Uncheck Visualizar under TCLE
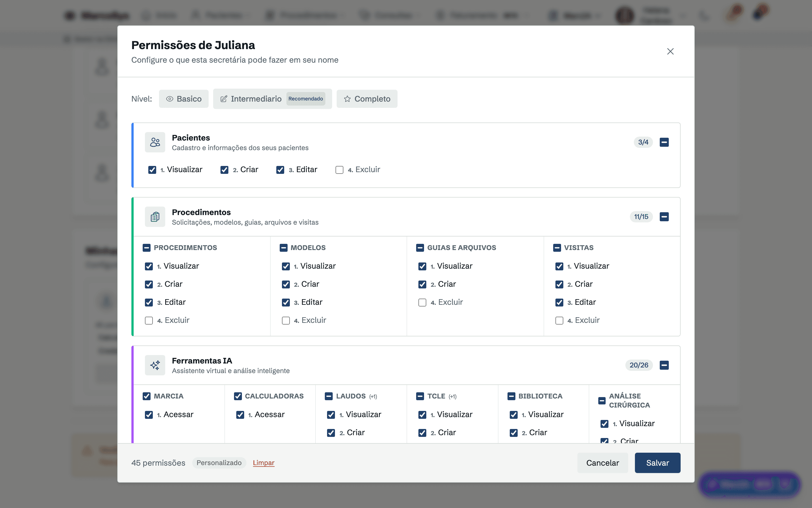 point(422,415)
